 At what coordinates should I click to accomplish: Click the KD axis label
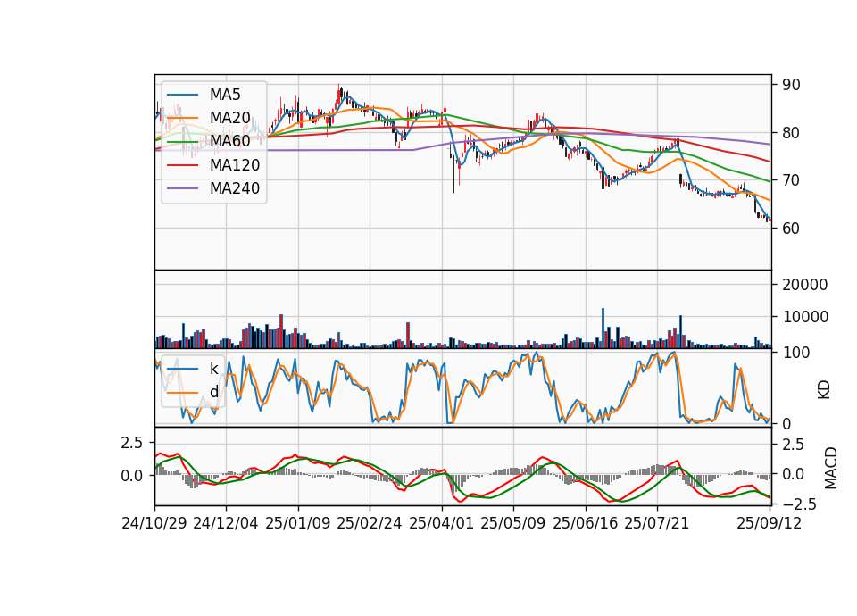(x=824, y=389)
